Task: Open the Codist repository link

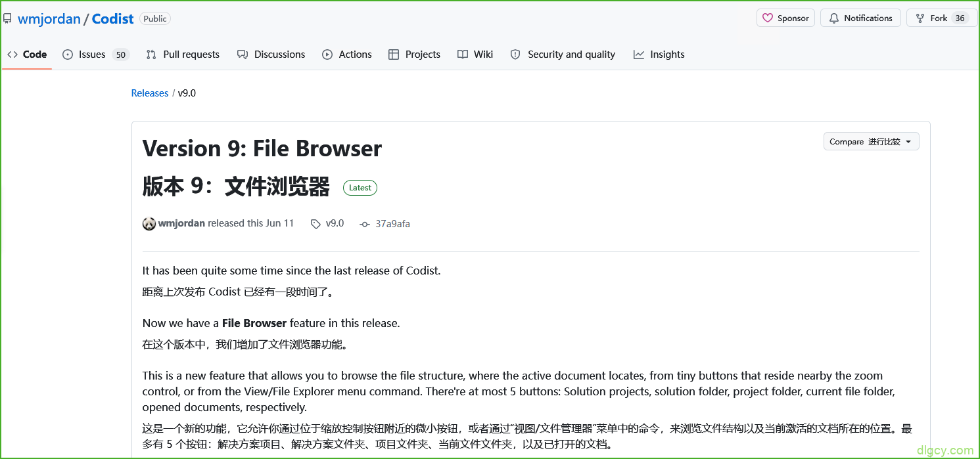Action: [x=112, y=18]
